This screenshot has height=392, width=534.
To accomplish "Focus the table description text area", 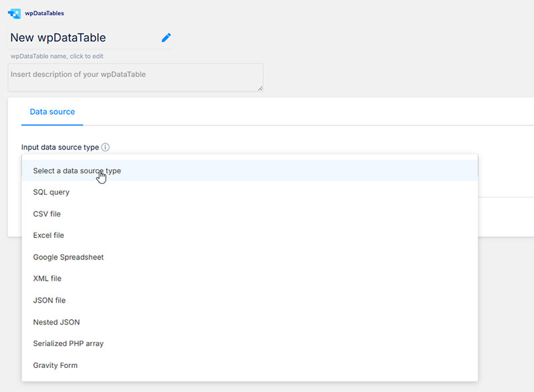I will [136, 77].
